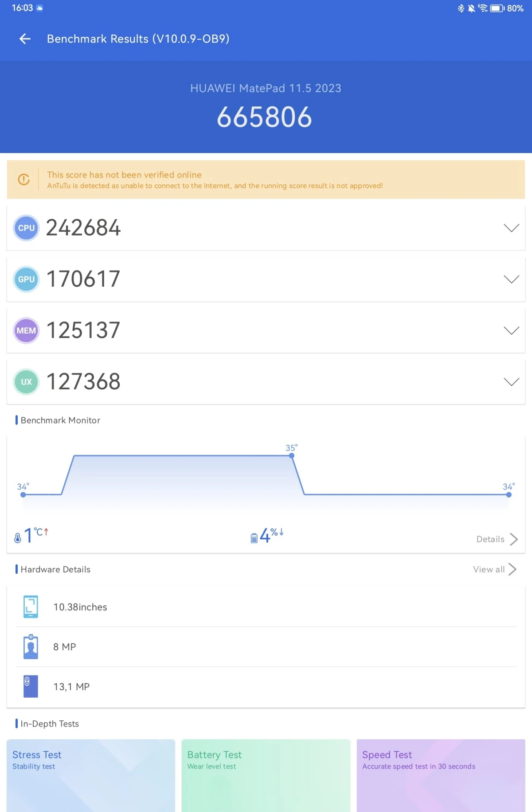Open Benchmark Monitor Details
Screen dimensions: 532x812
497,539
